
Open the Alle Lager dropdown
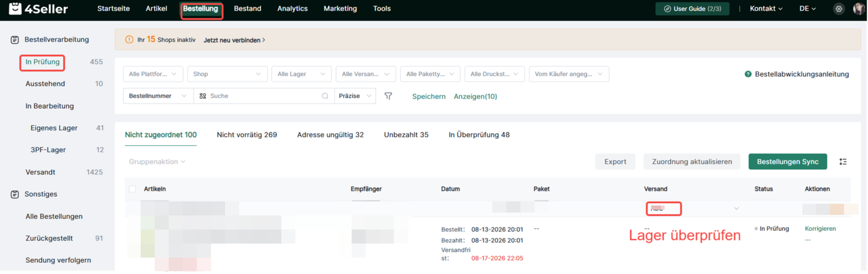(x=301, y=74)
